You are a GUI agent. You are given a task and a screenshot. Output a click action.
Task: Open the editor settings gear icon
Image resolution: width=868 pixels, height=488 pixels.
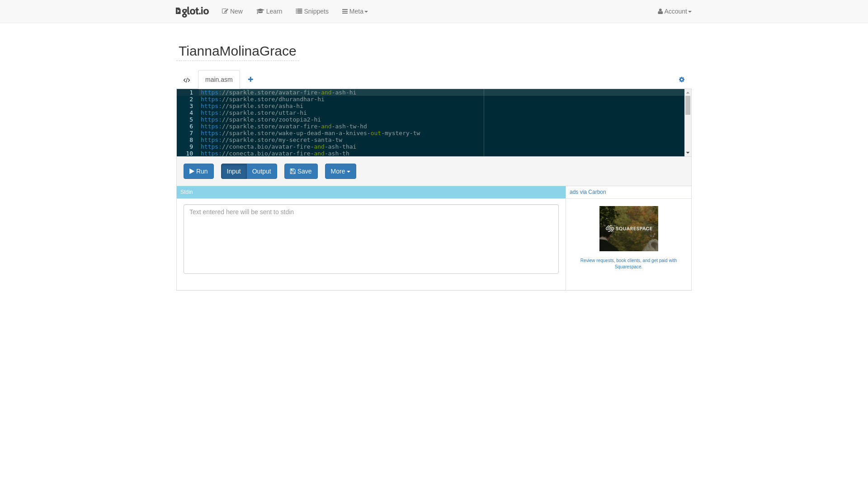681,80
